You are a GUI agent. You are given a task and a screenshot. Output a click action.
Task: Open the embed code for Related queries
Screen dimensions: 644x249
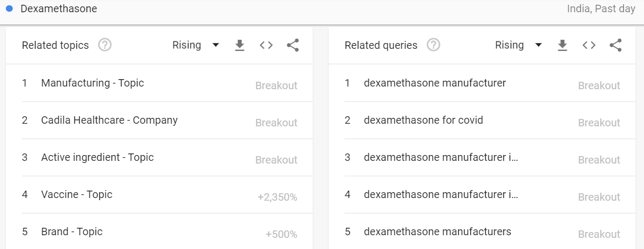[589, 46]
